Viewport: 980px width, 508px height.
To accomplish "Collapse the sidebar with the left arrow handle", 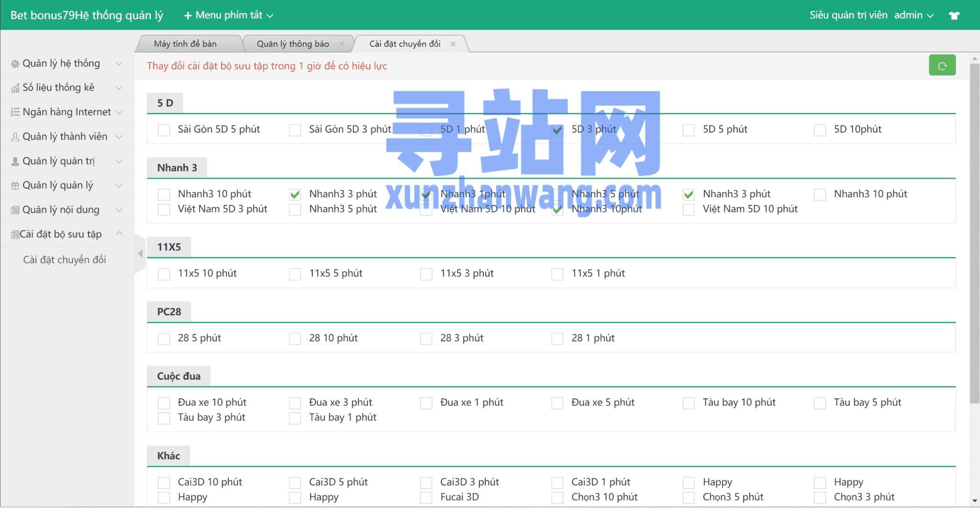I will pos(140,253).
